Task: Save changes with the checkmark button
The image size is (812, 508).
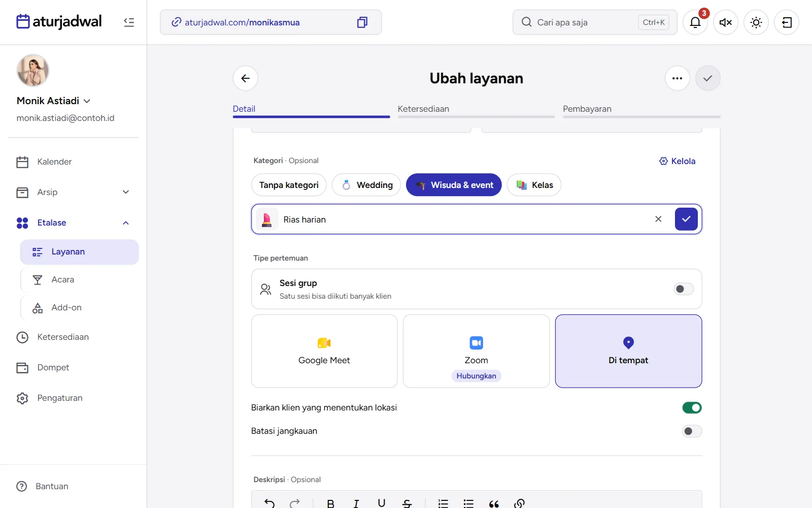Action: (708, 78)
